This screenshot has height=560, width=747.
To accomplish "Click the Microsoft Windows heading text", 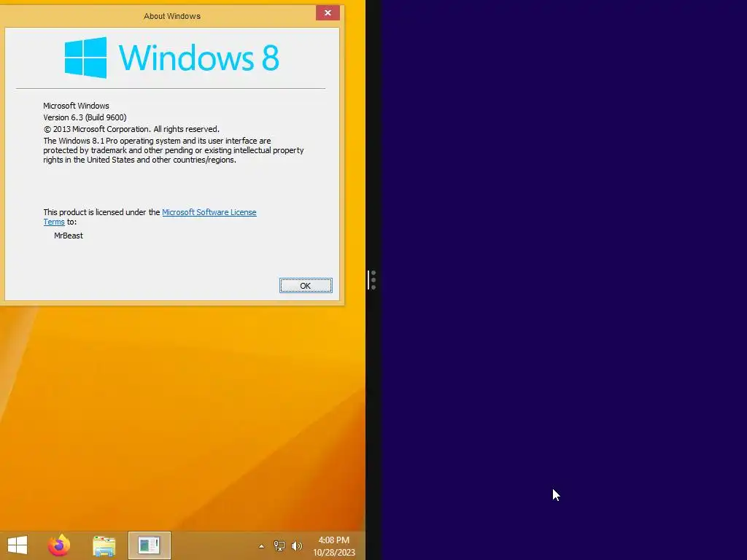I will click(x=76, y=106).
